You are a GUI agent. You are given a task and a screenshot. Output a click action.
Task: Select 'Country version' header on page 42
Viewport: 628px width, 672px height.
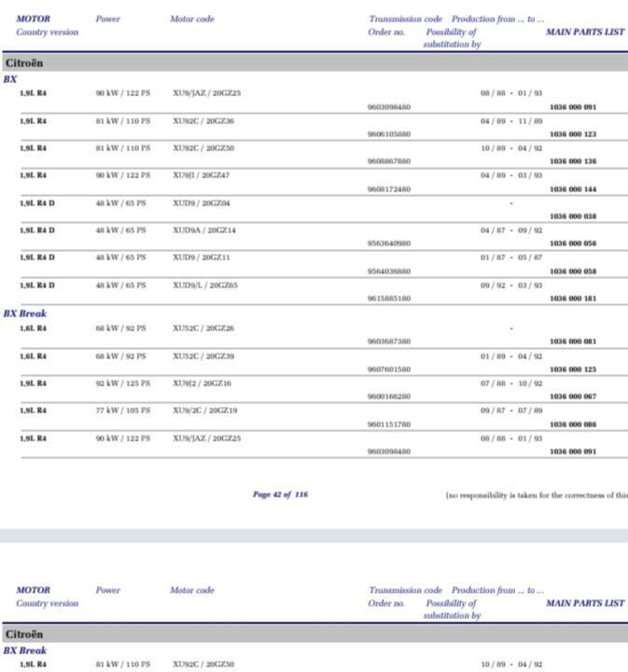click(47, 32)
